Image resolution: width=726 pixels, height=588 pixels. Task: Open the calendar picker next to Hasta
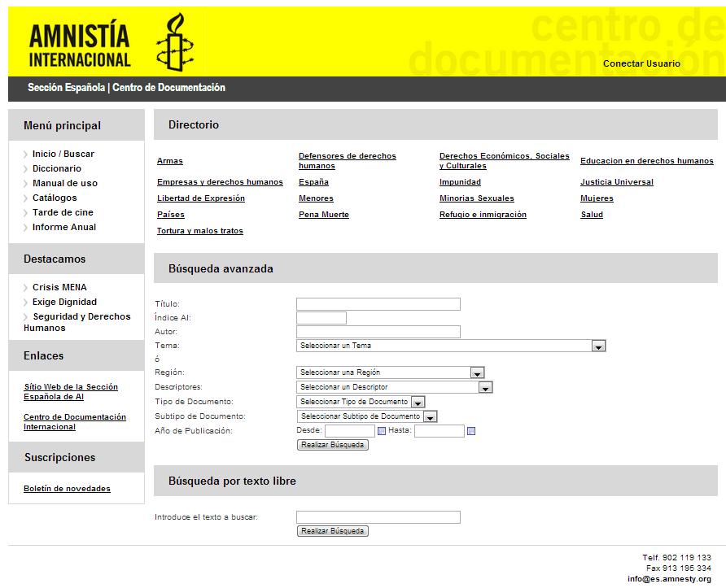[x=470, y=431]
